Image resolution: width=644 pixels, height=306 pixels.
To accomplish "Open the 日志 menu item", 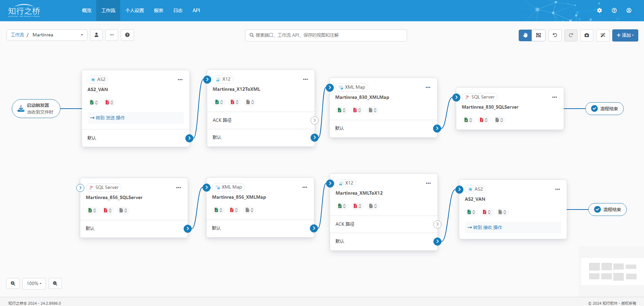I will (x=178, y=10).
